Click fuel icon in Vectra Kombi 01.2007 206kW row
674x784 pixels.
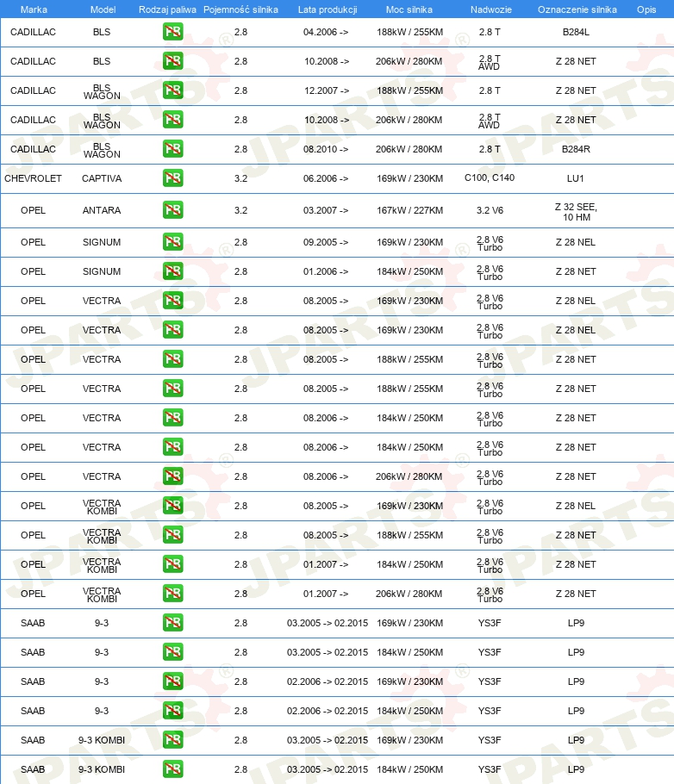click(172, 594)
